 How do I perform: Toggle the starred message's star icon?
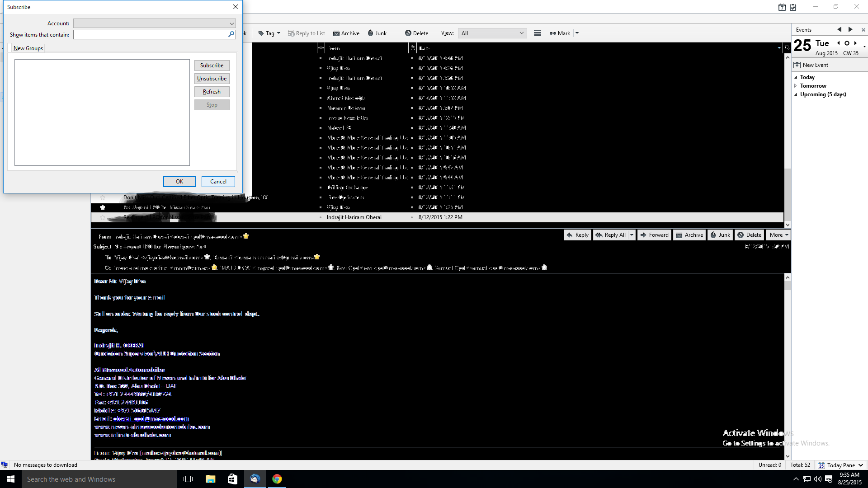click(x=103, y=207)
